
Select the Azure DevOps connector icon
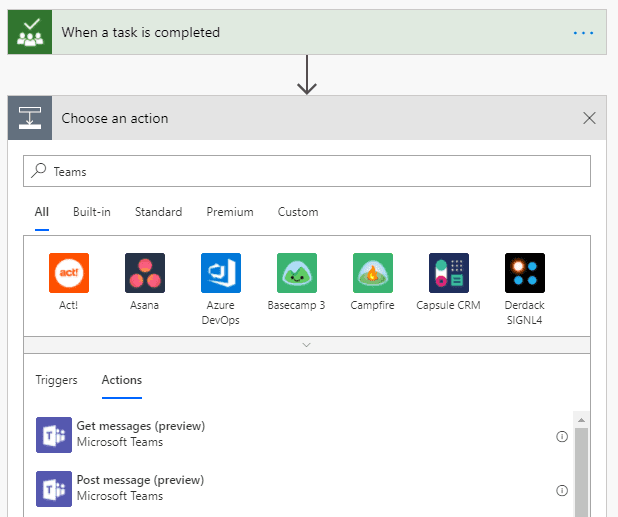[x=221, y=273]
